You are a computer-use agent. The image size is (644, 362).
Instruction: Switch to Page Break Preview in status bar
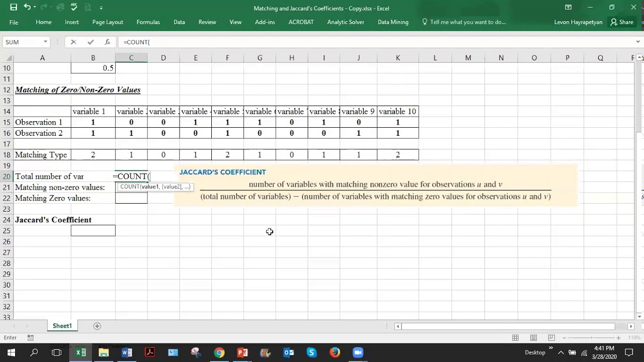(x=551, y=338)
